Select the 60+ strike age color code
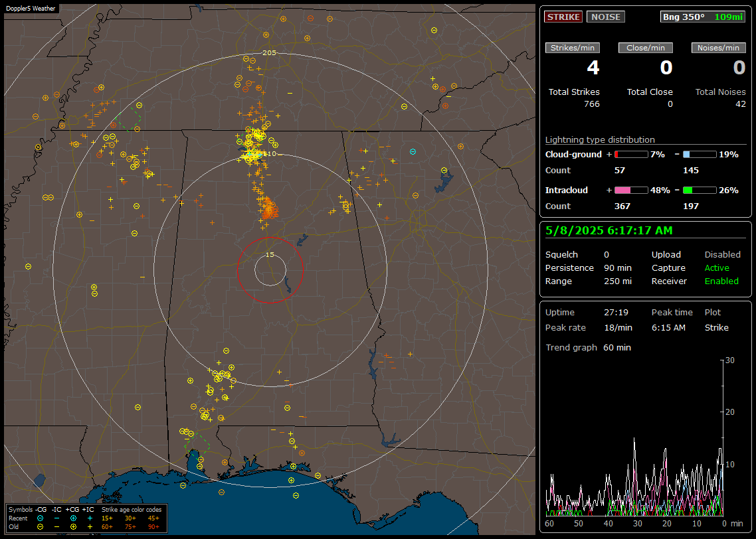This screenshot has height=539, width=756. point(107,527)
